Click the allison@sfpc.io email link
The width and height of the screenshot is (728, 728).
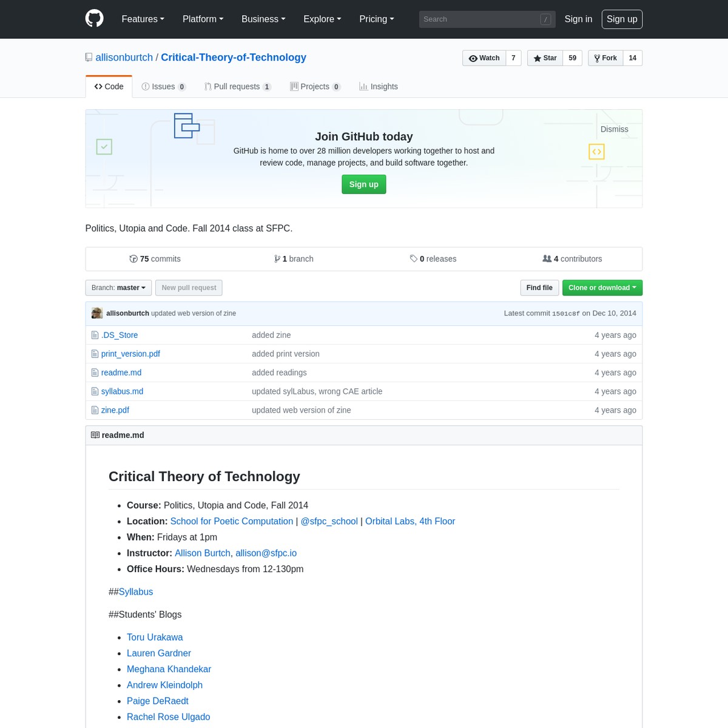click(x=266, y=553)
